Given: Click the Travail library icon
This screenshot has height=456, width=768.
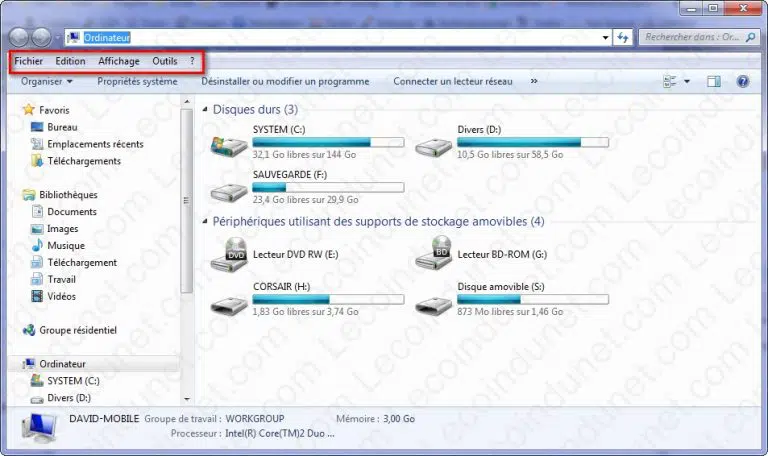Looking at the screenshot, I should click(x=37, y=279).
